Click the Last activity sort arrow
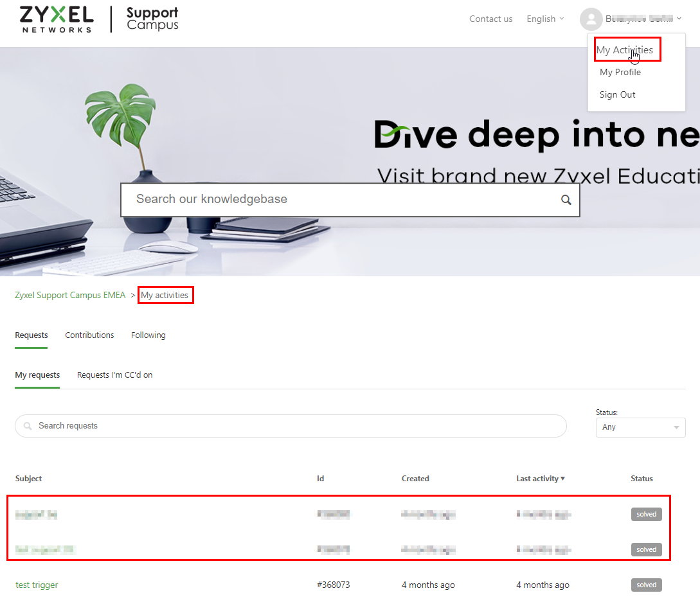 (563, 479)
